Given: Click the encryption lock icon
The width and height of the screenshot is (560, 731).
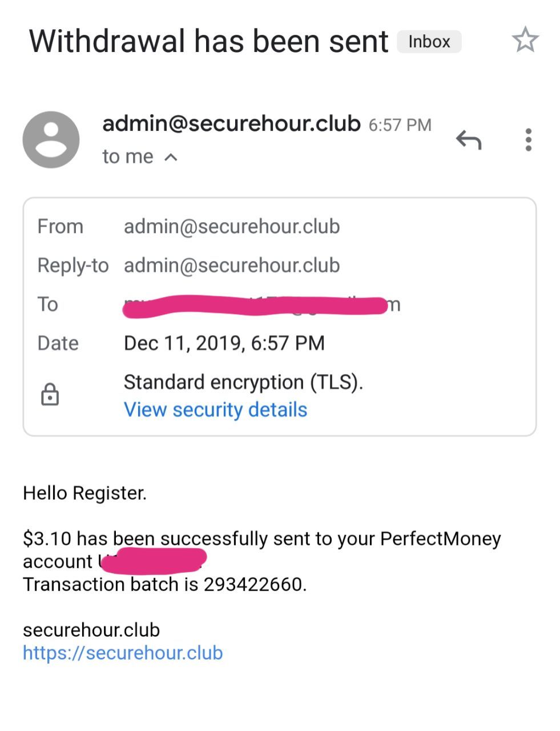Looking at the screenshot, I should (x=50, y=395).
